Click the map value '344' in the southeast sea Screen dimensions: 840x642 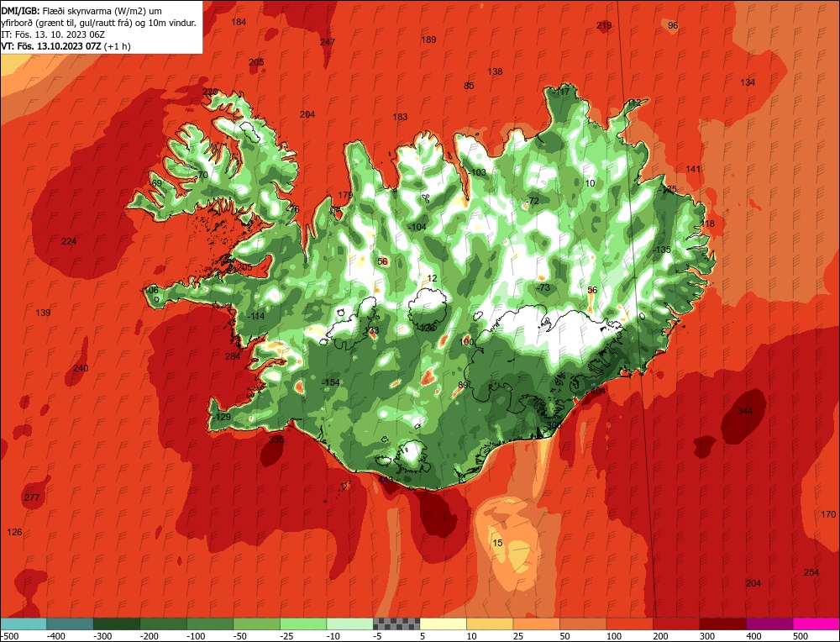745,411
